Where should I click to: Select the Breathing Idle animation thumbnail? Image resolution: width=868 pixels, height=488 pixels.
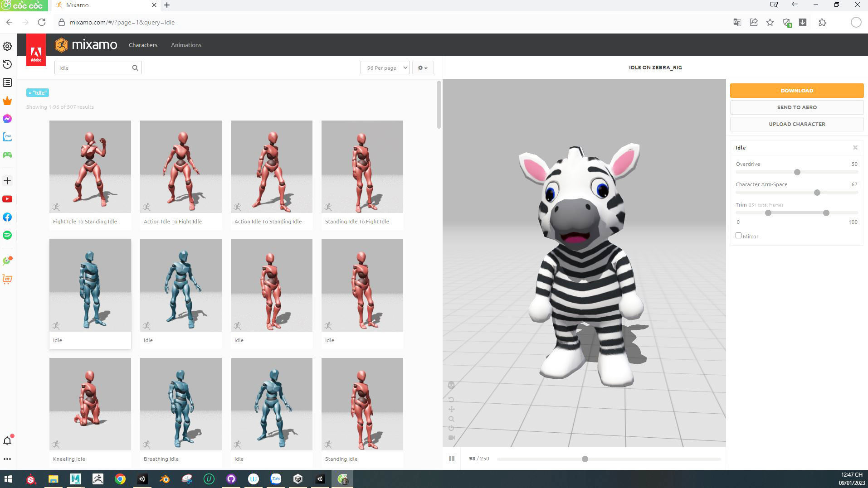181,404
